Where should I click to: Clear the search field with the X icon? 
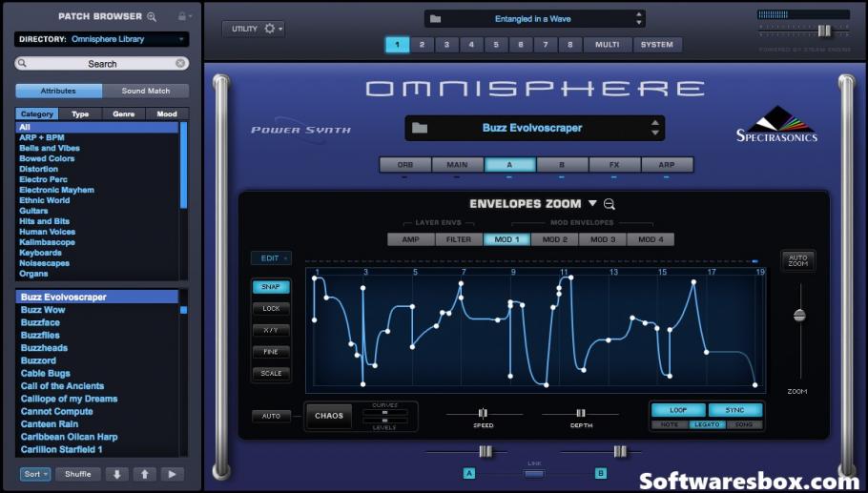180,64
